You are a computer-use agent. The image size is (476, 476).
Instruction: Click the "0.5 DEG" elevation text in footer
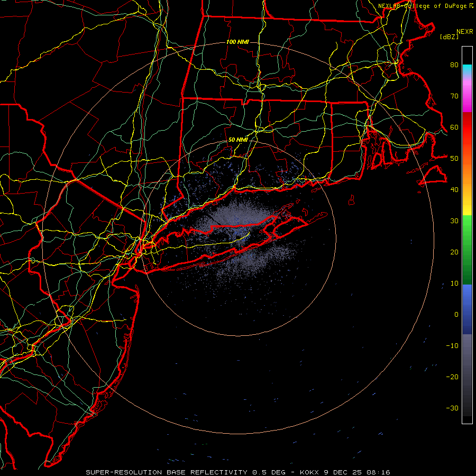coord(269,472)
